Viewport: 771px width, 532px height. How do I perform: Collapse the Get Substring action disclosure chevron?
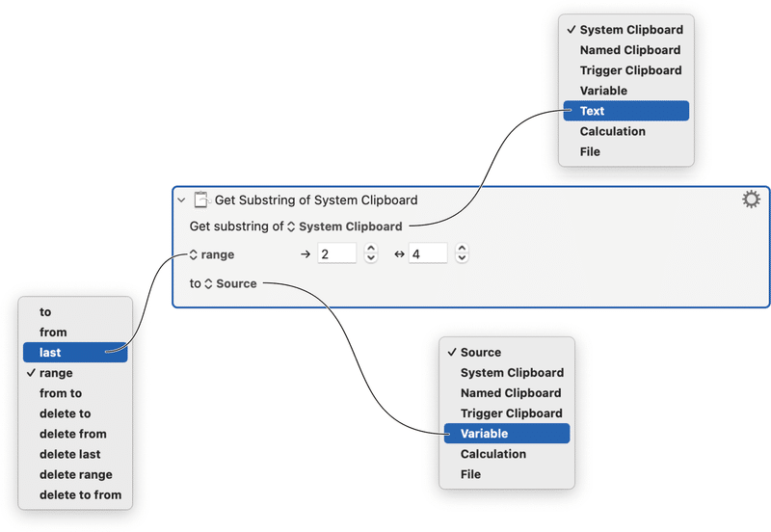(x=181, y=200)
